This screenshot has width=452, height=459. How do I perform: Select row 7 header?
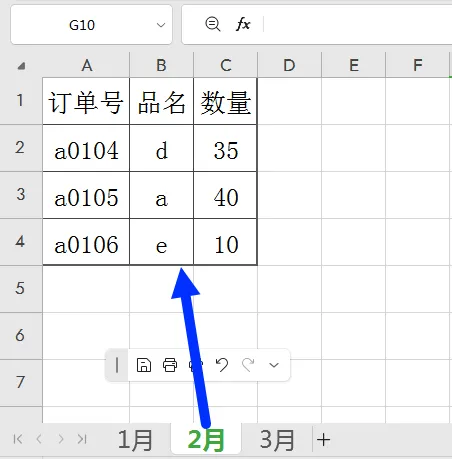tap(21, 383)
